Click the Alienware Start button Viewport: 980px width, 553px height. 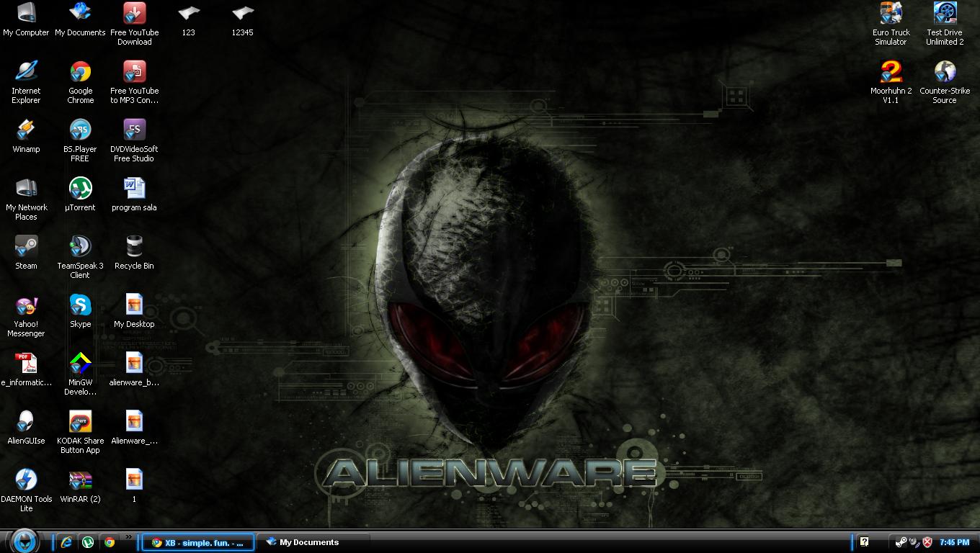[x=24, y=541]
